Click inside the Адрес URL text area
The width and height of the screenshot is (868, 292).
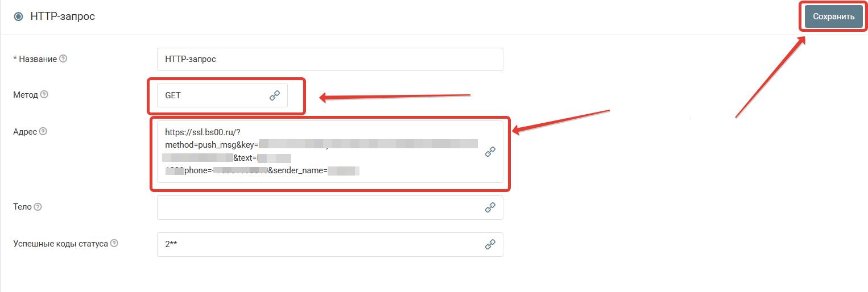pyautogui.click(x=330, y=152)
